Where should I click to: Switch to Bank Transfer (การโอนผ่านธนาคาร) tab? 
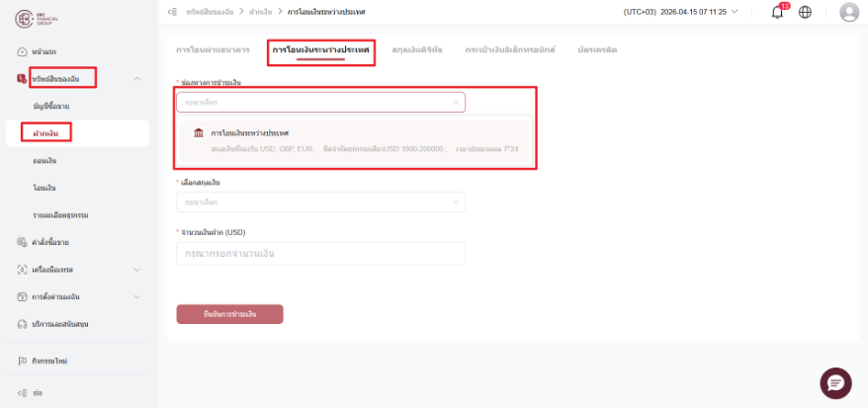213,49
